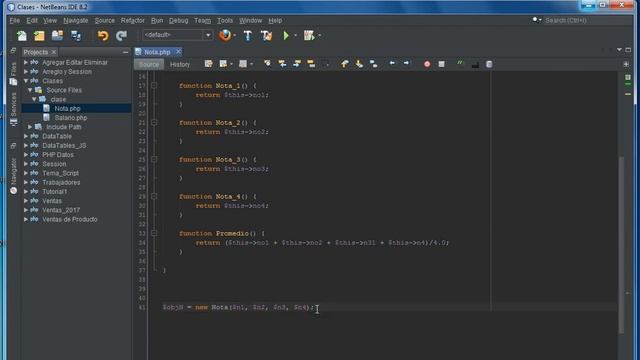This screenshot has width=640, height=360.
Task: Click the Build Project hammer icon
Action: (x=247, y=36)
